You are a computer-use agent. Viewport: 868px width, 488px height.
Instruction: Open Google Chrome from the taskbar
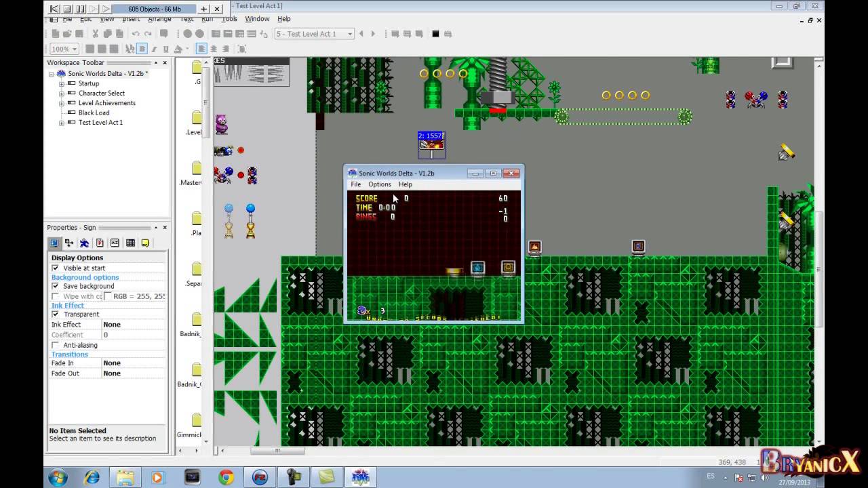coord(226,477)
